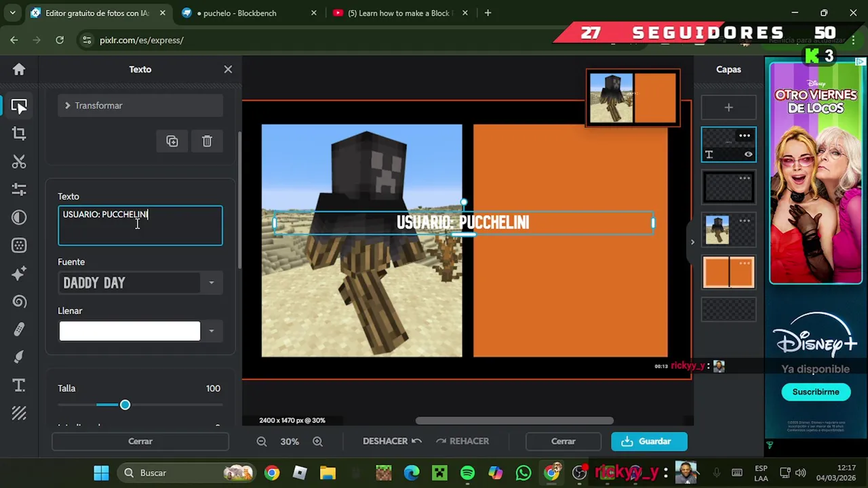Toggle text layer visibility eye

pos(748,154)
